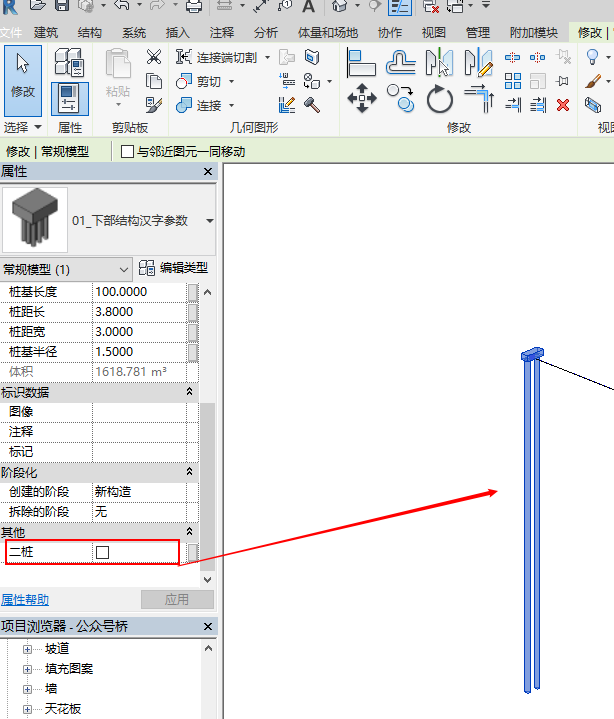Enable 与邻近图元一同移动 checkbox
This screenshot has width=614, height=719.
coord(127,151)
